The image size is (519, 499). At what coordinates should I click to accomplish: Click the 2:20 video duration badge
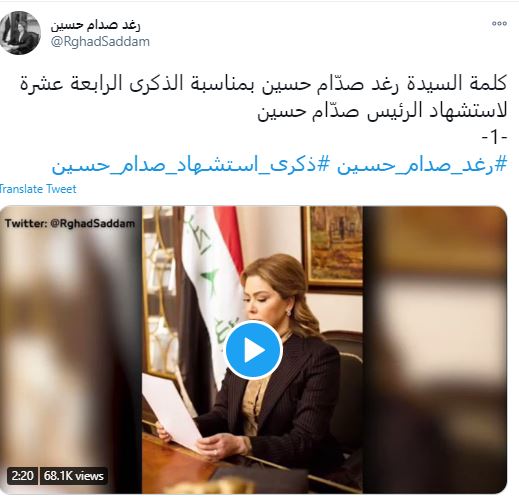click(22, 476)
